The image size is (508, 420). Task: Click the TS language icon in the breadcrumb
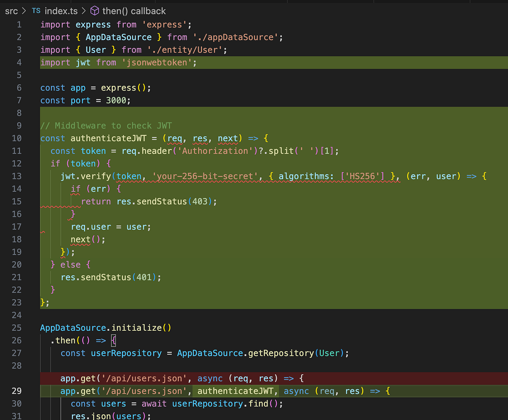tap(36, 11)
